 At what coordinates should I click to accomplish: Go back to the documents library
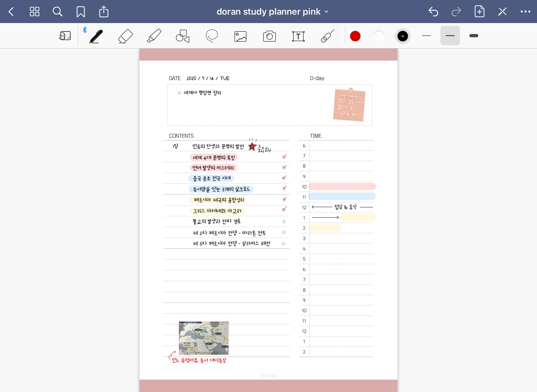coord(11,12)
